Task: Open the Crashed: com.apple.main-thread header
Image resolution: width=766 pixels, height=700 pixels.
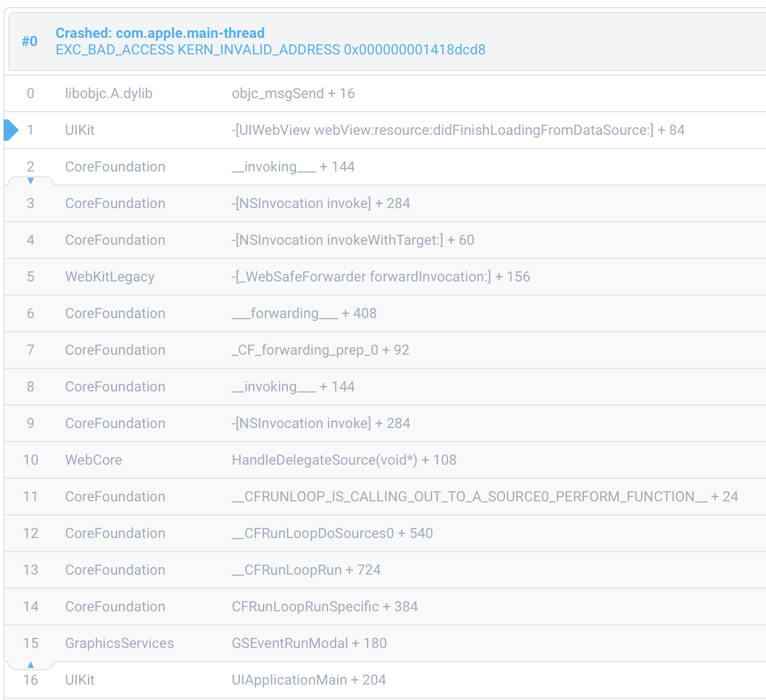Action: click(x=160, y=33)
